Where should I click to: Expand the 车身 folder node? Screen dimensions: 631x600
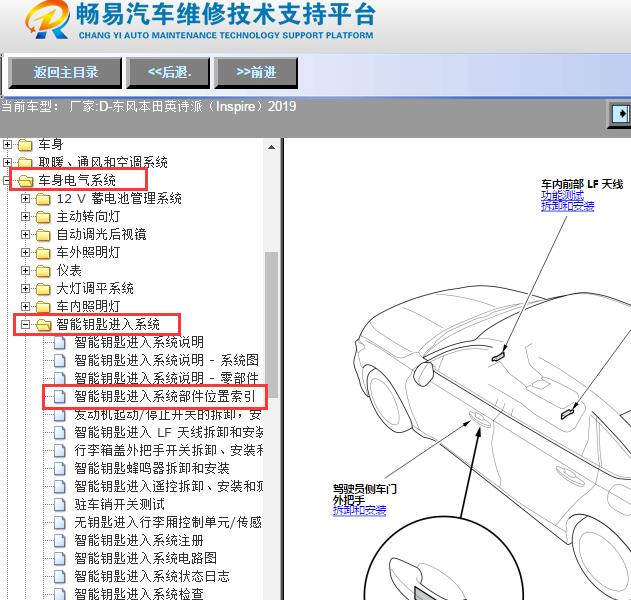[x=7, y=144]
